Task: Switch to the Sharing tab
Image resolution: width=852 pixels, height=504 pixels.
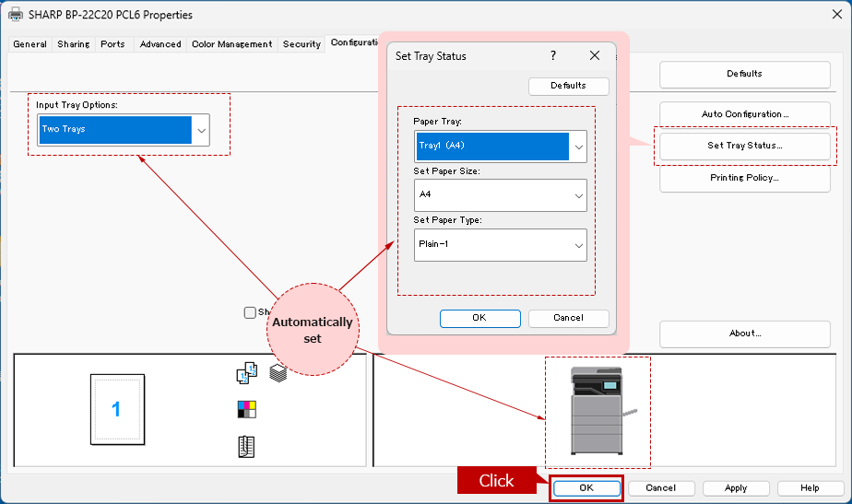Action: [x=74, y=44]
